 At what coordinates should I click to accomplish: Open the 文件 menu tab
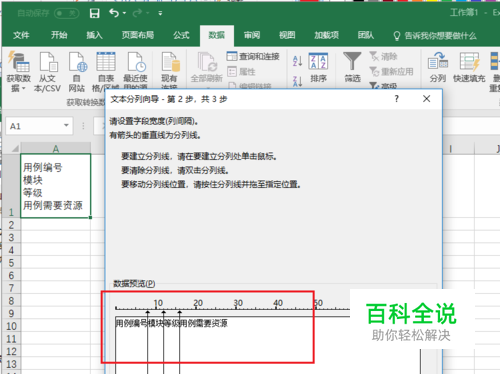click(21, 35)
